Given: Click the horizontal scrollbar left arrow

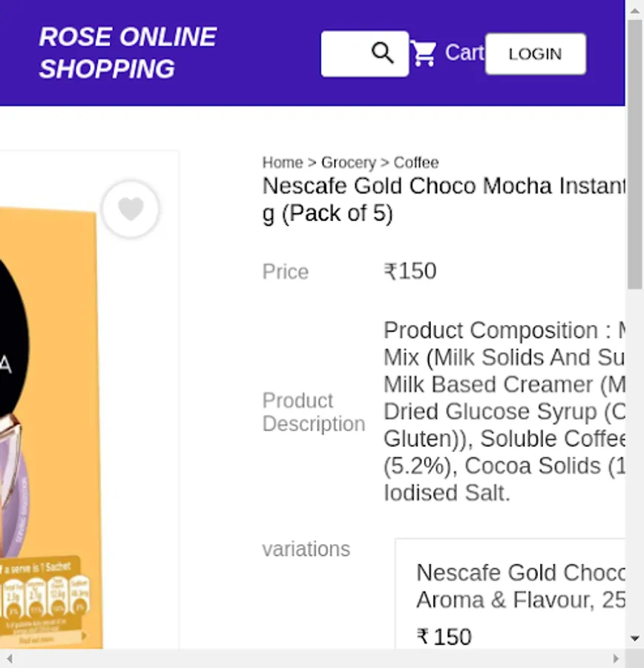Looking at the screenshot, I should (8, 658).
